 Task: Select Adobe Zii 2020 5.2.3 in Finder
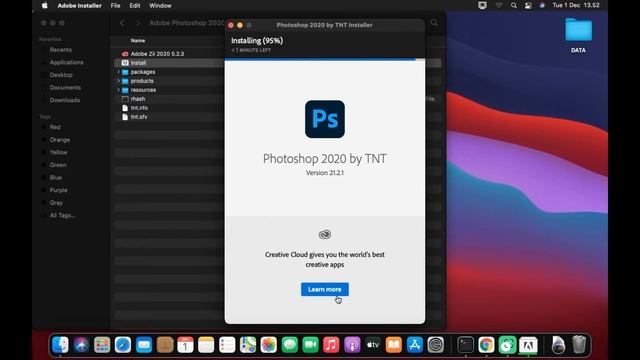click(x=157, y=54)
